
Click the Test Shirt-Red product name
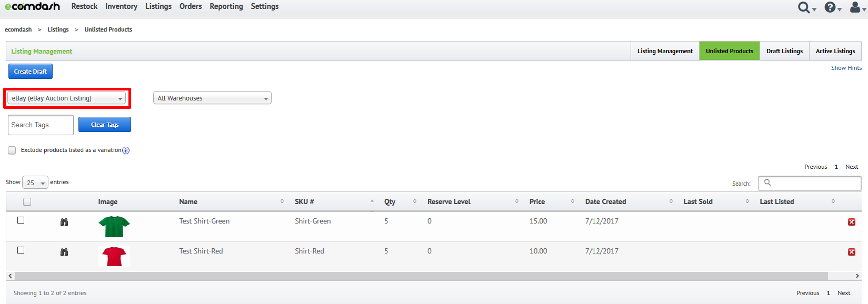[x=201, y=251]
